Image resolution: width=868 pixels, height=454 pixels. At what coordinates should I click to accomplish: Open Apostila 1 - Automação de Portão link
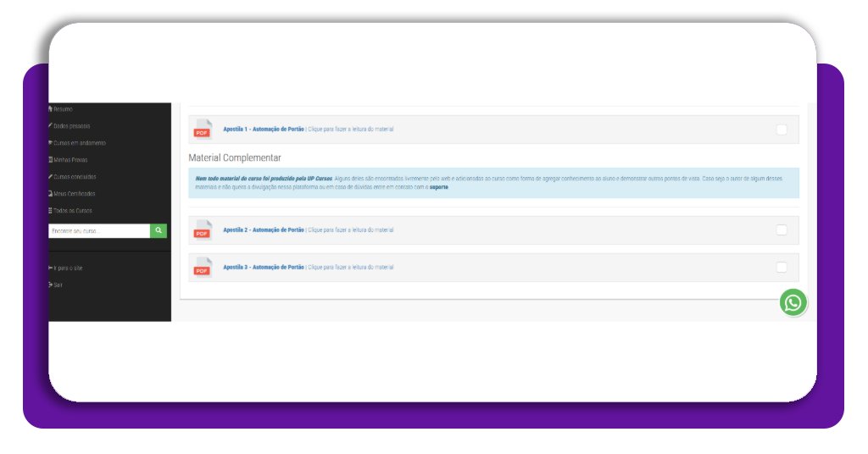[x=263, y=130]
